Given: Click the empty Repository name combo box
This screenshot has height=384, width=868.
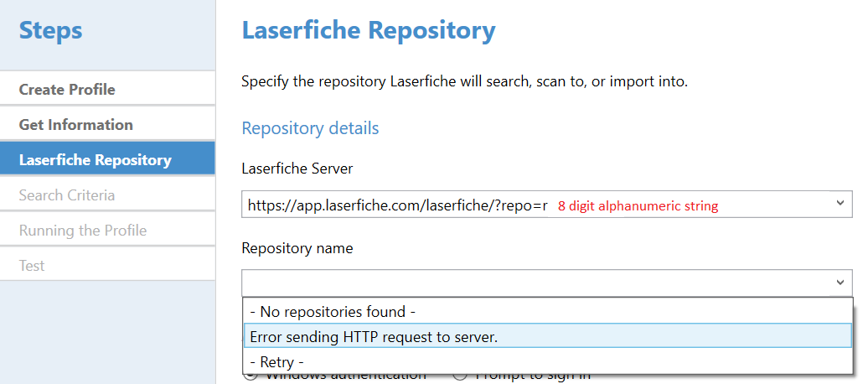Looking at the screenshot, I should [x=546, y=283].
